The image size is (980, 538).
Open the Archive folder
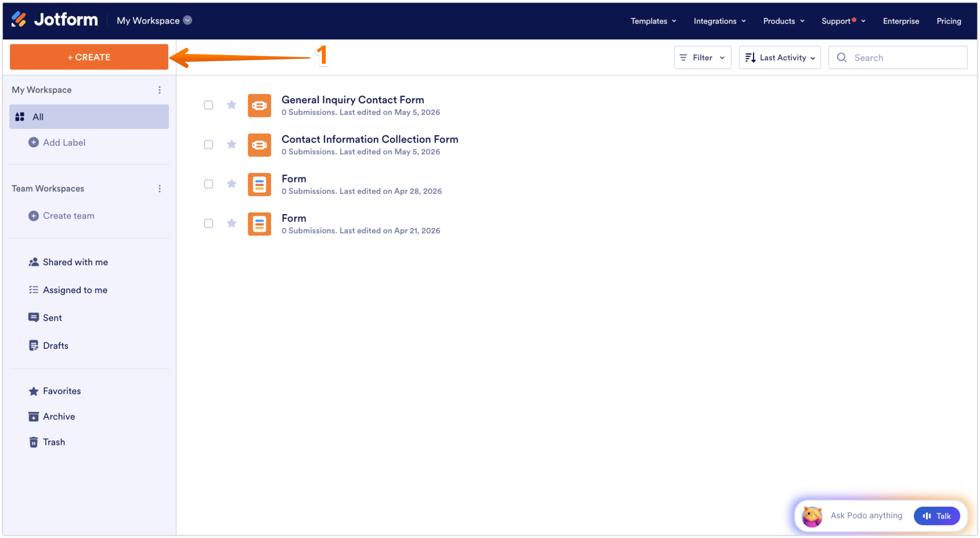52,417
